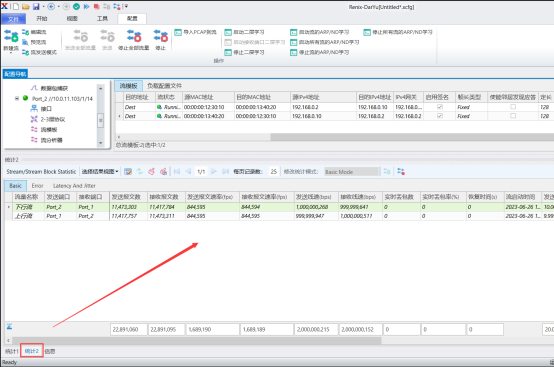The width and height of the screenshot is (554, 367).
Task: Click 流发送模式 send mode in ribbon
Action: [39, 52]
